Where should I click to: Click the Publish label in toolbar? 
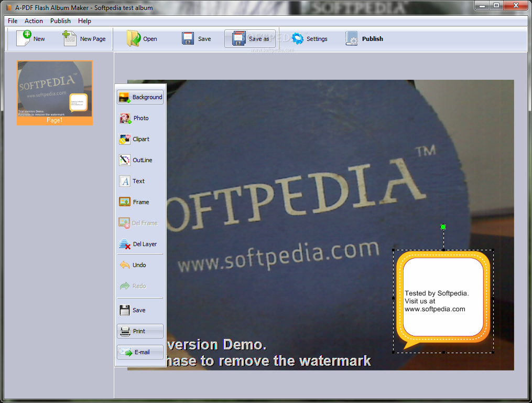372,39
